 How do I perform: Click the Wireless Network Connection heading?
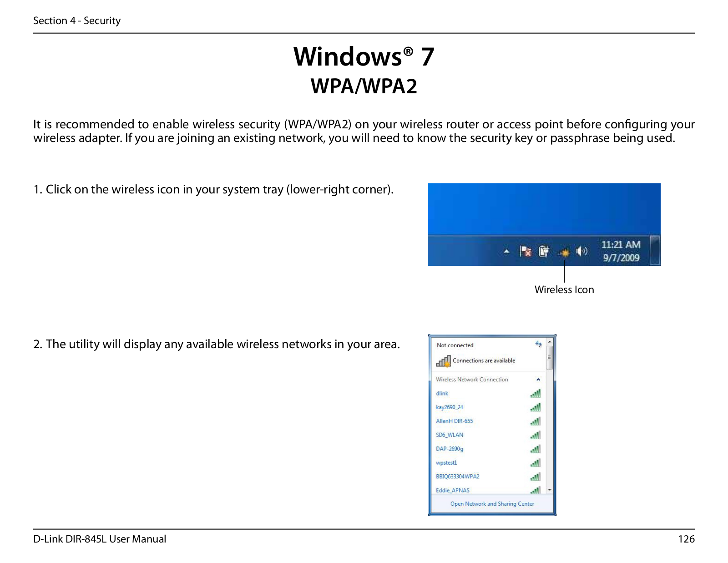[x=472, y=380]
